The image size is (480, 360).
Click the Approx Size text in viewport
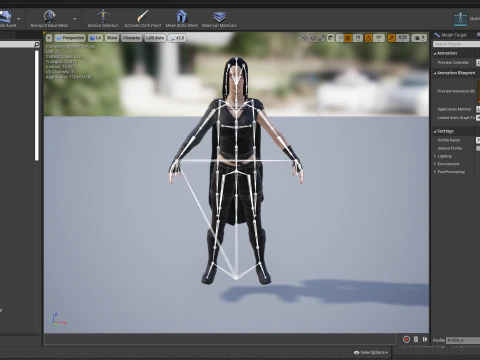pos(69,77)
